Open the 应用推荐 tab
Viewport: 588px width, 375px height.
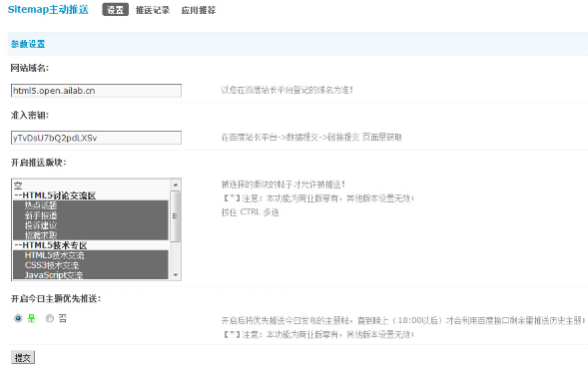pyautogui.click(x=199, y=10)
